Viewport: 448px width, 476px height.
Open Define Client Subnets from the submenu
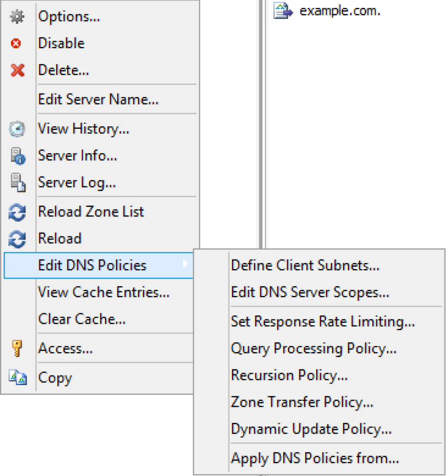[305, 266]
